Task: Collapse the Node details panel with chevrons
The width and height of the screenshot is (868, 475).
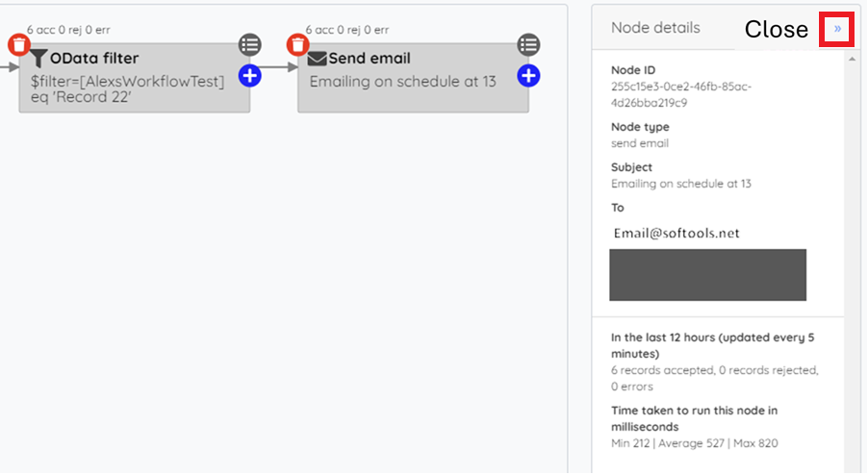Action: 837,29
